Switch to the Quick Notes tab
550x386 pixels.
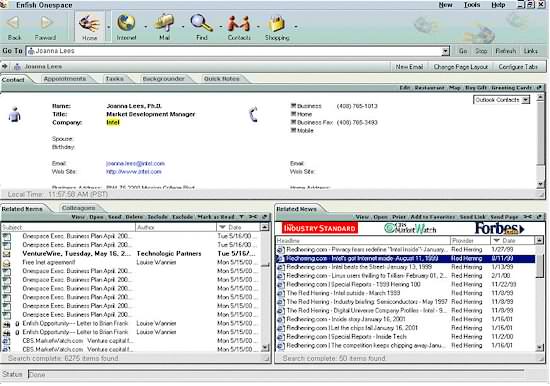(x=222, y=79)
